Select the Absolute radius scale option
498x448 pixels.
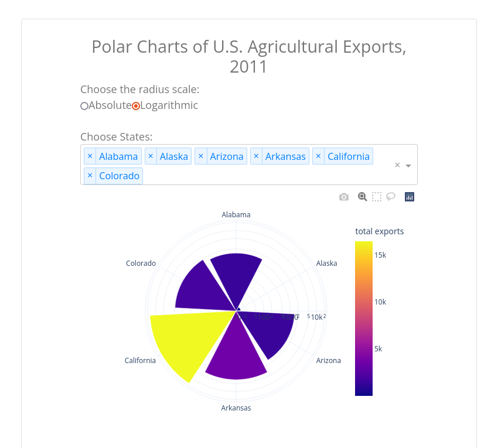coord(84,106)
